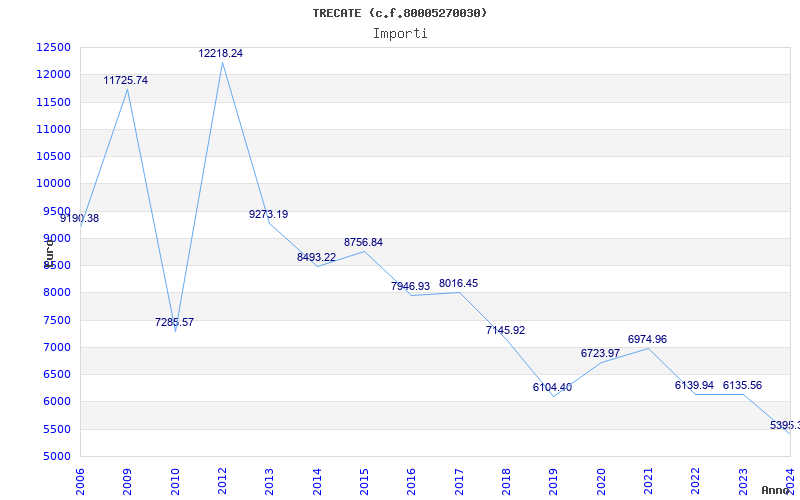Click the 6723.97 data label

[600, 353]
